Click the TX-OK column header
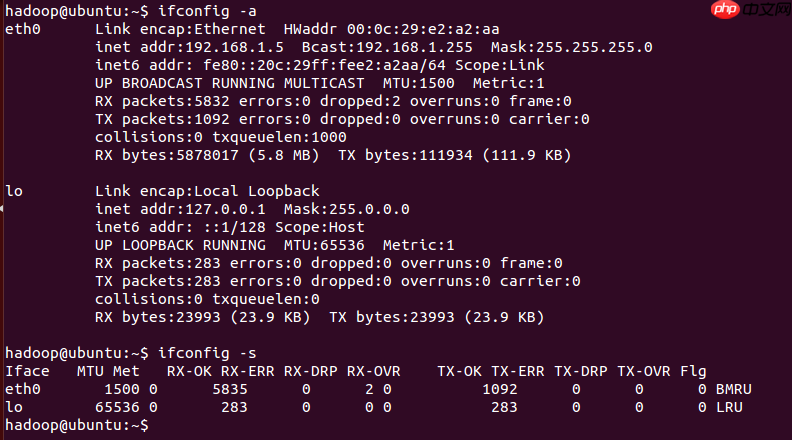This screenshot has width=792, height=440. (459, 372)
